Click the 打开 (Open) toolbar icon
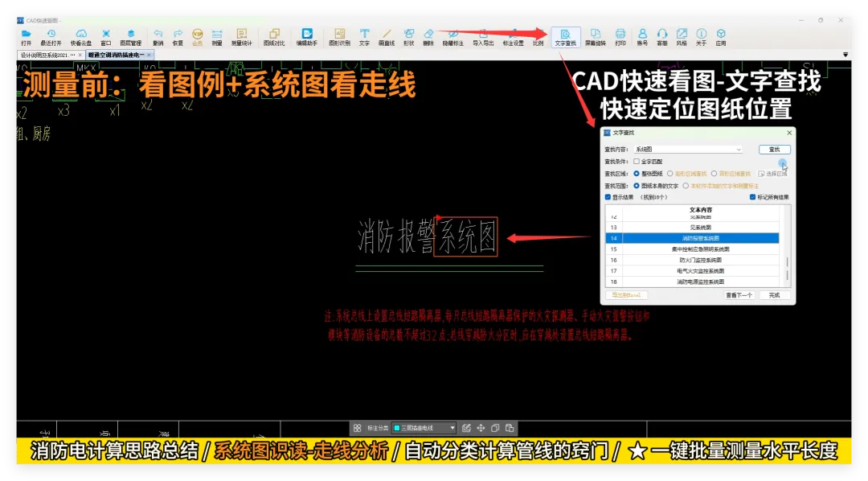Screen dimensions: 868x481 (x=26, y=37)
